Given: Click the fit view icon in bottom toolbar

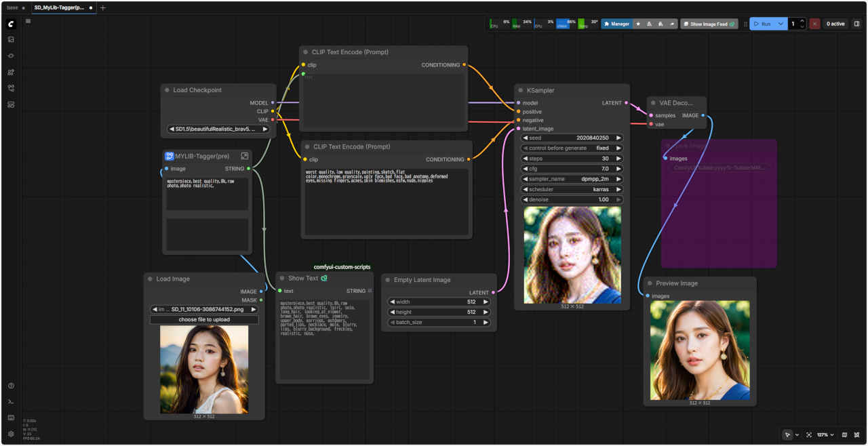Looking at the screenshot, I should tap(809, 434).
